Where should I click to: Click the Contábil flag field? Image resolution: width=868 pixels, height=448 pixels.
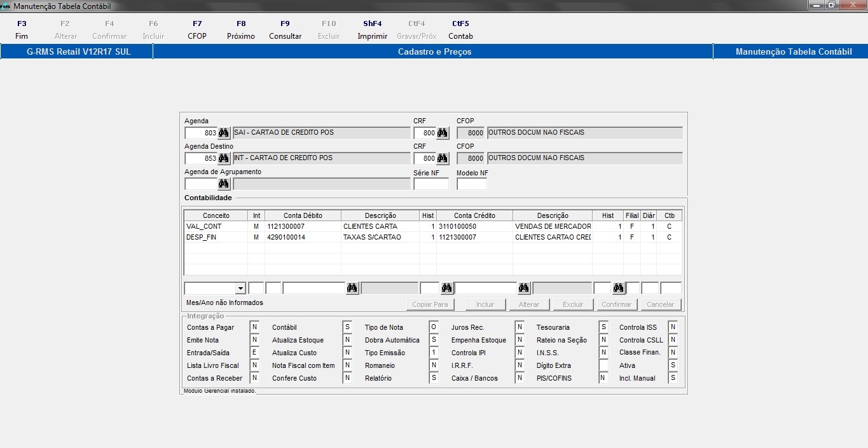[347, 327]
